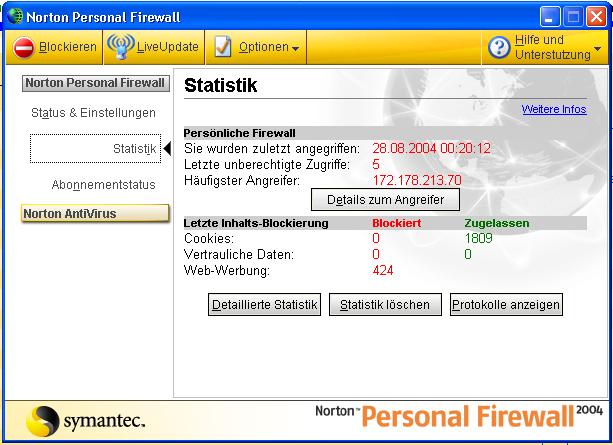Image resolution: width=613 pixels, height=445 pixels.
Task: Click the allowed cookies value 1809
Action: pyautogui.click(x=479, y=238)
